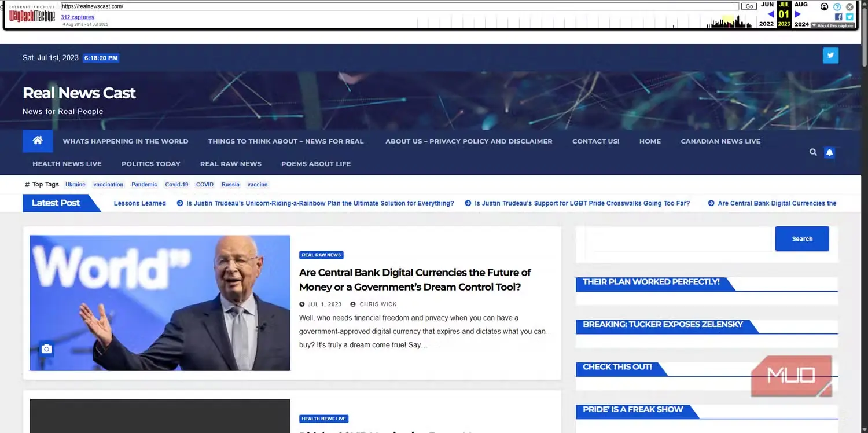868x433 pixels.
Task: Select the Ukraine top tag
Action: click(x=75, y=185)
